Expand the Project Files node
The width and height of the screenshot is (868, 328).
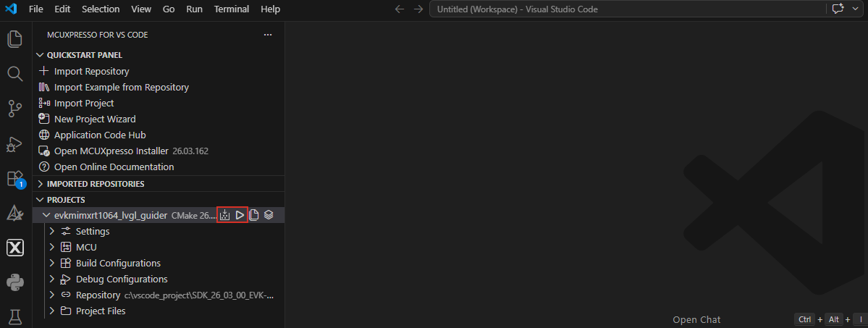tap(52, 311)
